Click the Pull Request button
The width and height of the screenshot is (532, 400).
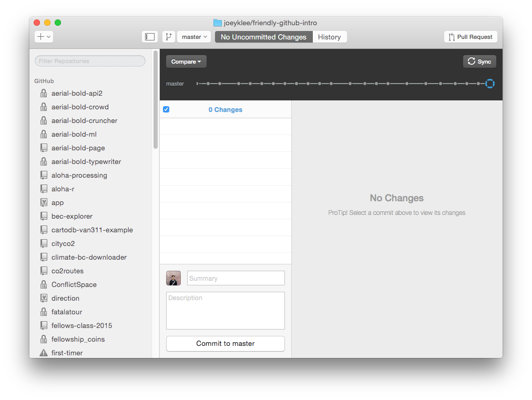coord(470,37)
